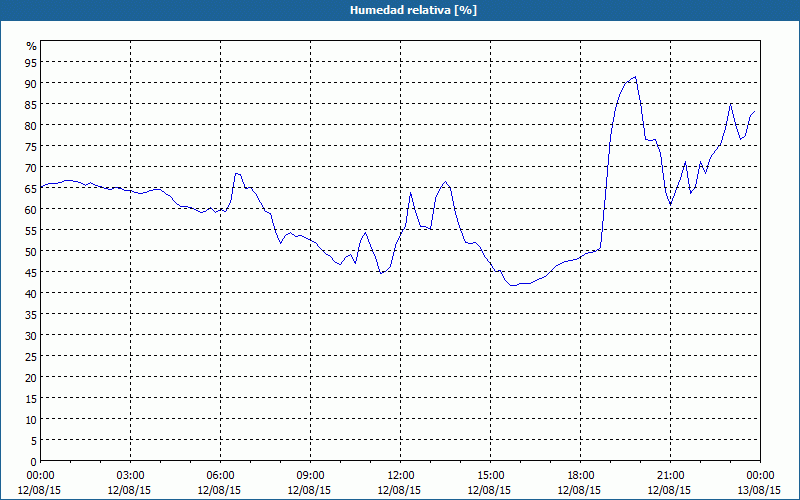Click the 18:00 time axis label

tap(581, 476)
